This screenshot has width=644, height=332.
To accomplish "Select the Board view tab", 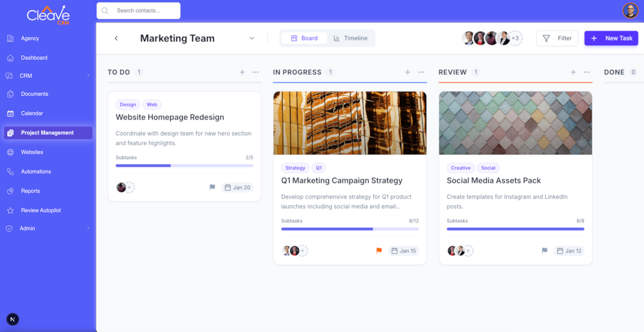I will 304,38.
